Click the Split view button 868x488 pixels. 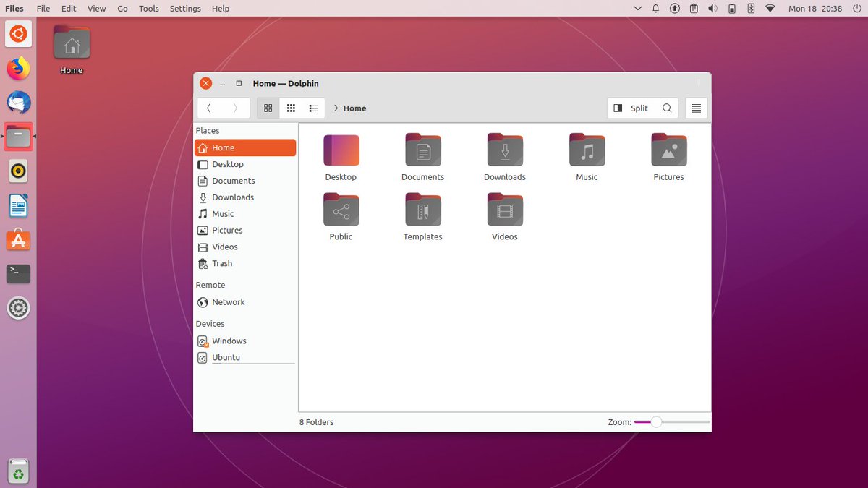[x=631, y=108]
